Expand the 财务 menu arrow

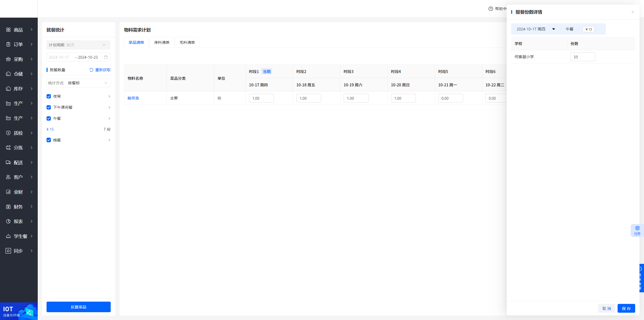[31, 207]
